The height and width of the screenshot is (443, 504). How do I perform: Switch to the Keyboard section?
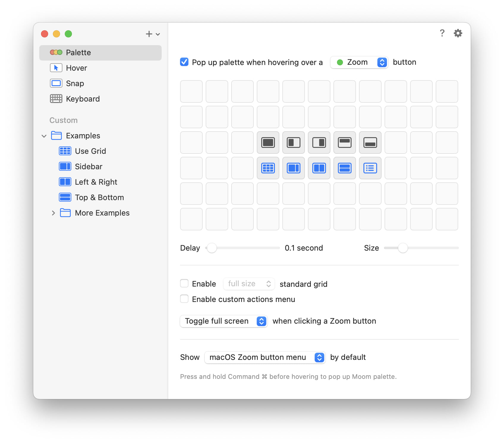[83, 99]
